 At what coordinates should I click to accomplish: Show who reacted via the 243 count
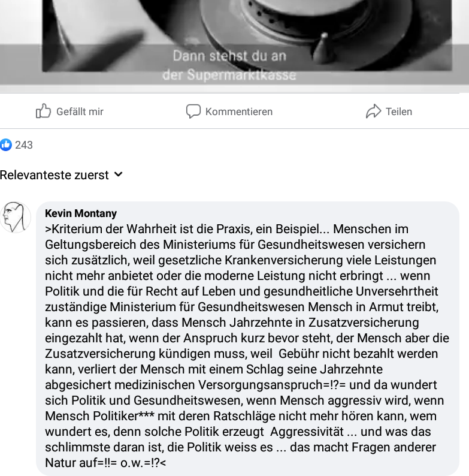(24, 145)
